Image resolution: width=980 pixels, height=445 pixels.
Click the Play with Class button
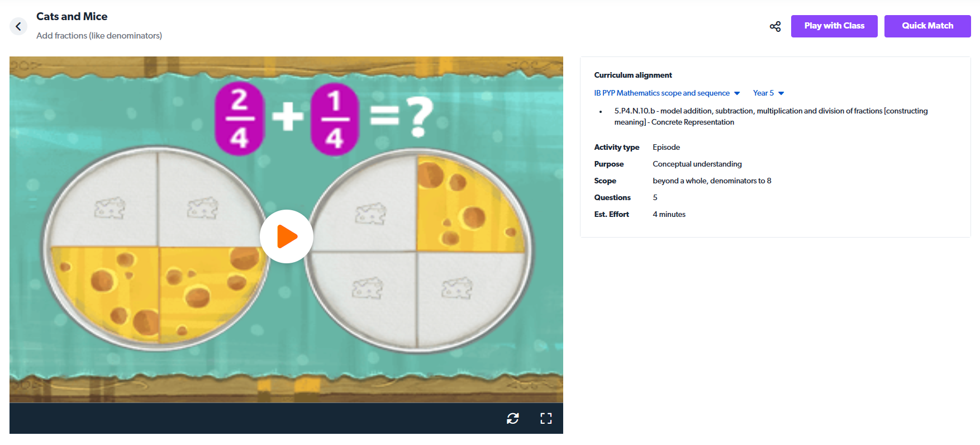click(834, 26)
